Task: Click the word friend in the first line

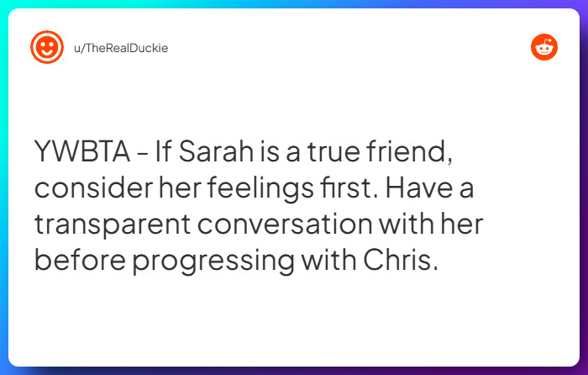Action: click(409, 152)
